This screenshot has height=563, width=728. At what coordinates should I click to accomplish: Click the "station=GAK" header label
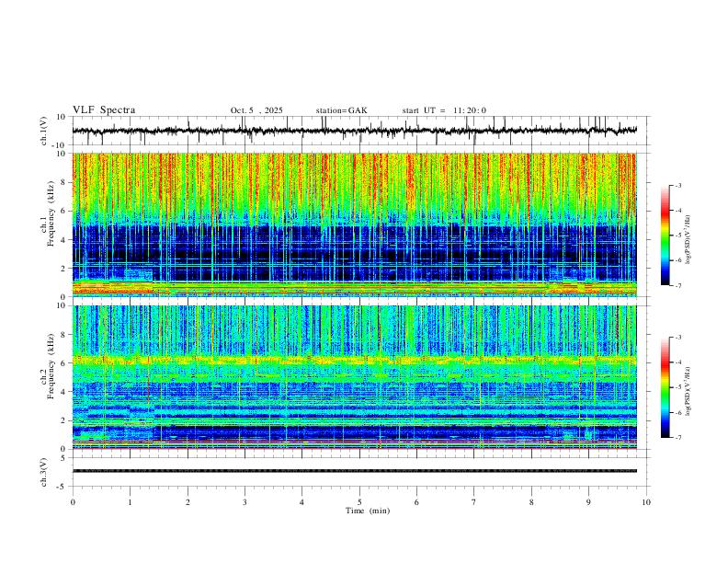[x=341, y=110]
